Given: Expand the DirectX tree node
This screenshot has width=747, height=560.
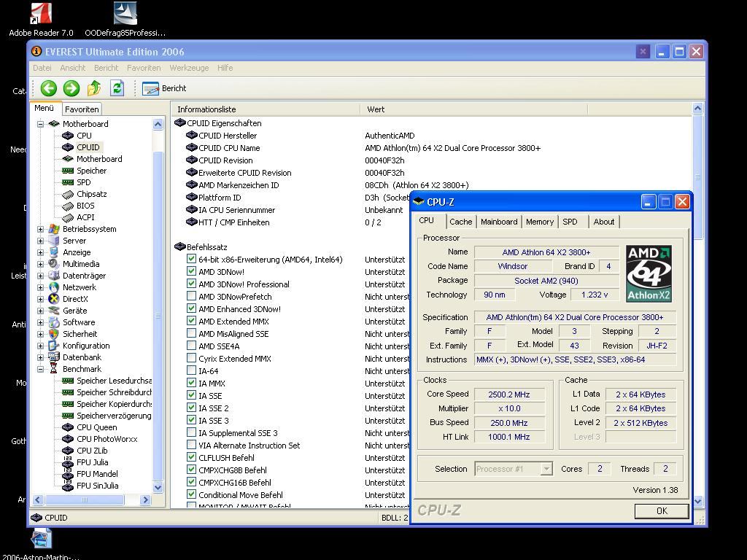Looking at the screenshot, I should [41, 299].
